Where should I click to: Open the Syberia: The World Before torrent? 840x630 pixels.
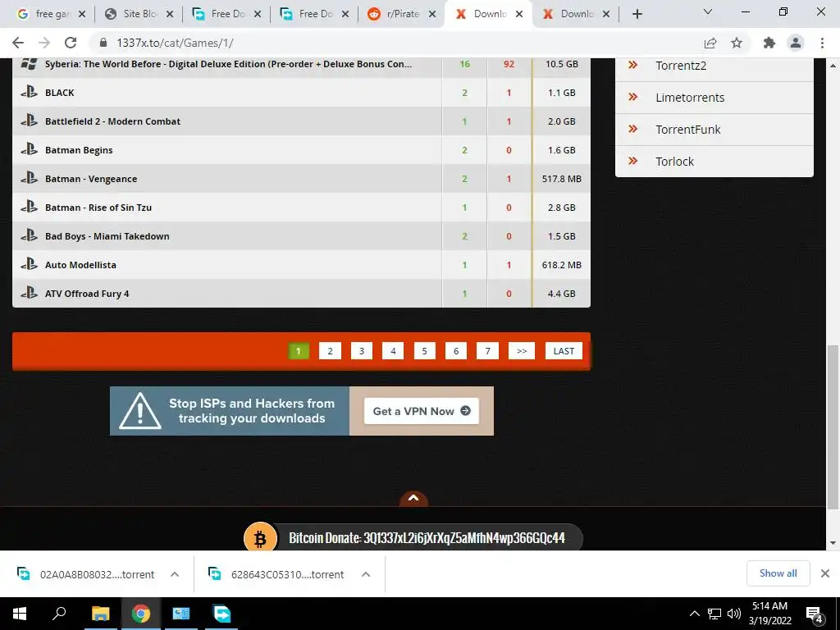(228, 64)
